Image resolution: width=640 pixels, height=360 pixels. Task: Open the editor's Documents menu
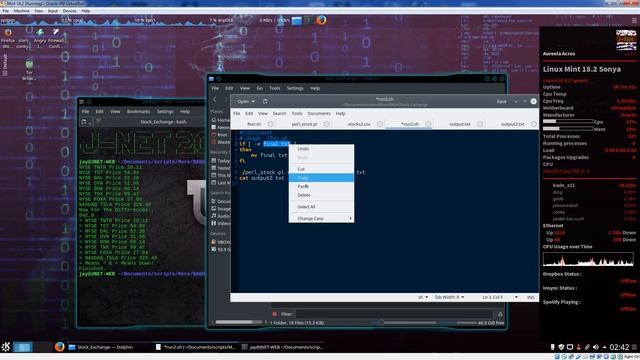(319, 113)
